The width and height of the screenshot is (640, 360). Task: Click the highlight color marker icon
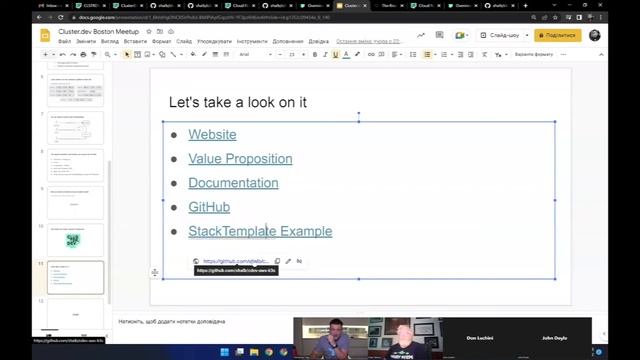[357, 54]
